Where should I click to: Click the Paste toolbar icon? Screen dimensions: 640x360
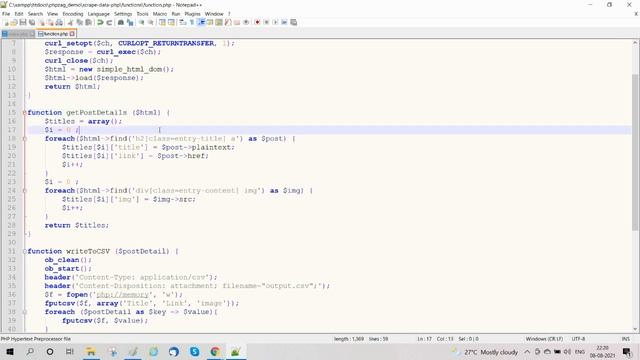pos(89,22)
